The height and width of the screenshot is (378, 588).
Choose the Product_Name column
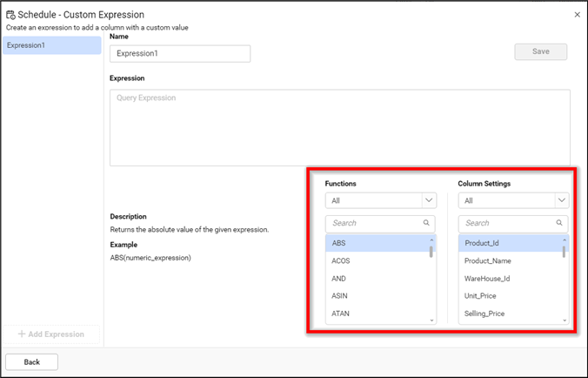[509, 260]
